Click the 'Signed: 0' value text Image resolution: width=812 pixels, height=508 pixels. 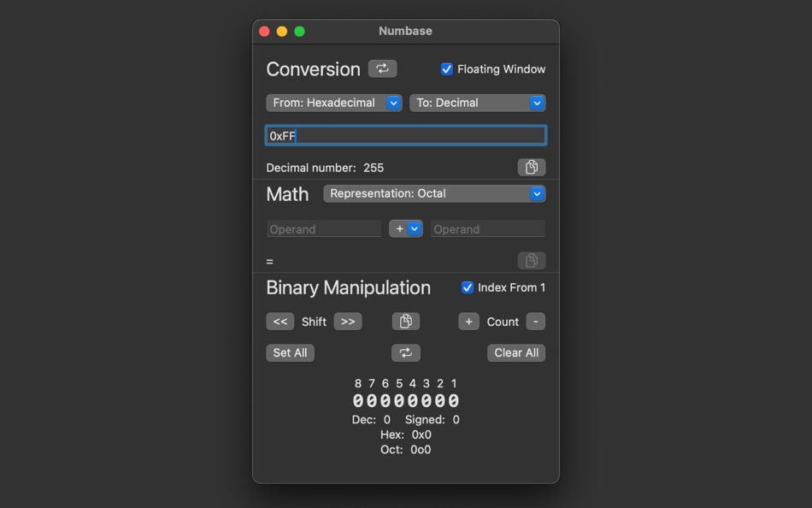432,419
